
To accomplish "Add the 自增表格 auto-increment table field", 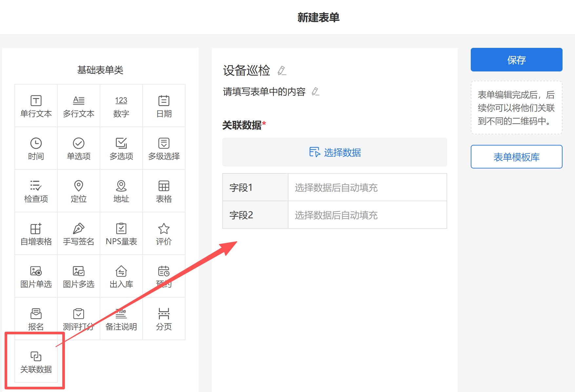I will (x=36, y=233).
